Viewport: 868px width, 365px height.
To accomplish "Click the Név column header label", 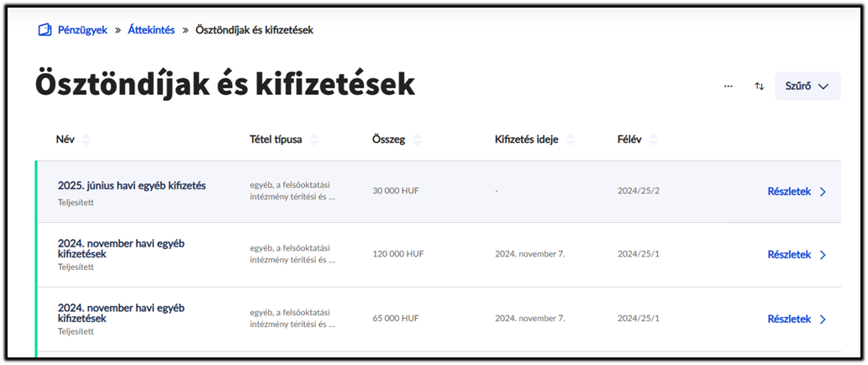I will 66,140.
